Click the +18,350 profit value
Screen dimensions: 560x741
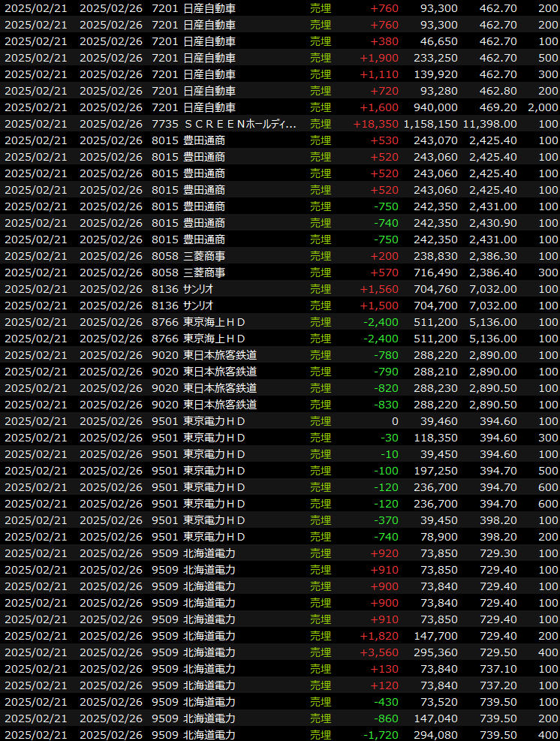point(379,124)
